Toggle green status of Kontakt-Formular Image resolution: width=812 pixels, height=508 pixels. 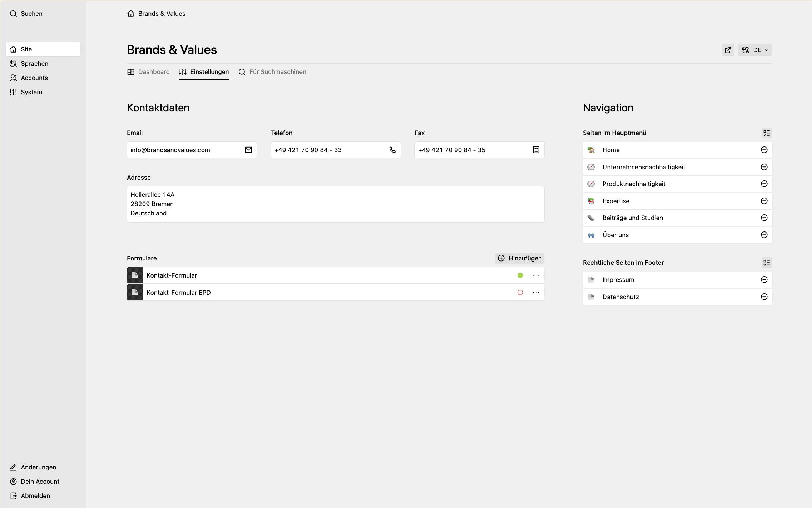pos(520,275)
